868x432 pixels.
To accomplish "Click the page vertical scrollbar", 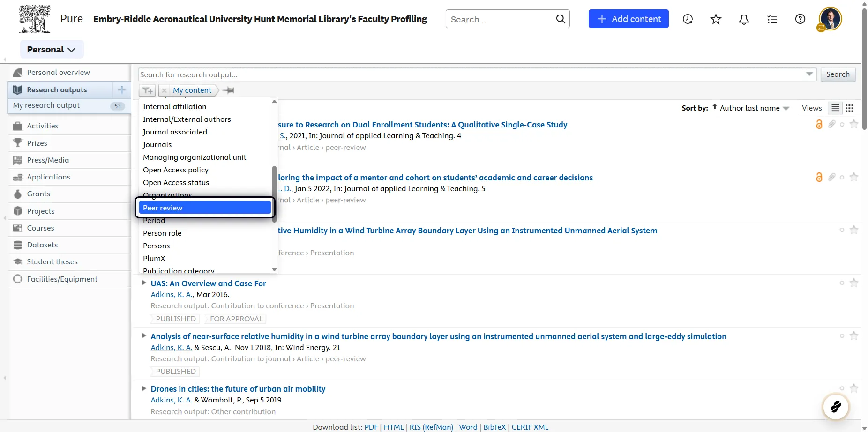I will pyautogui.click(x=864, y=68).
